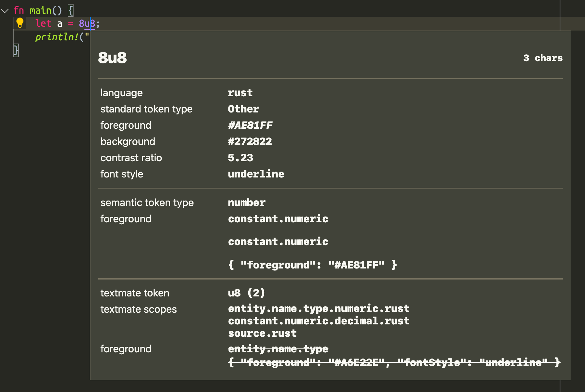Click the scope constant.numeric.decimal.rust
The height and width of the screenshot is (392, 585).
(x=319, y=321)
